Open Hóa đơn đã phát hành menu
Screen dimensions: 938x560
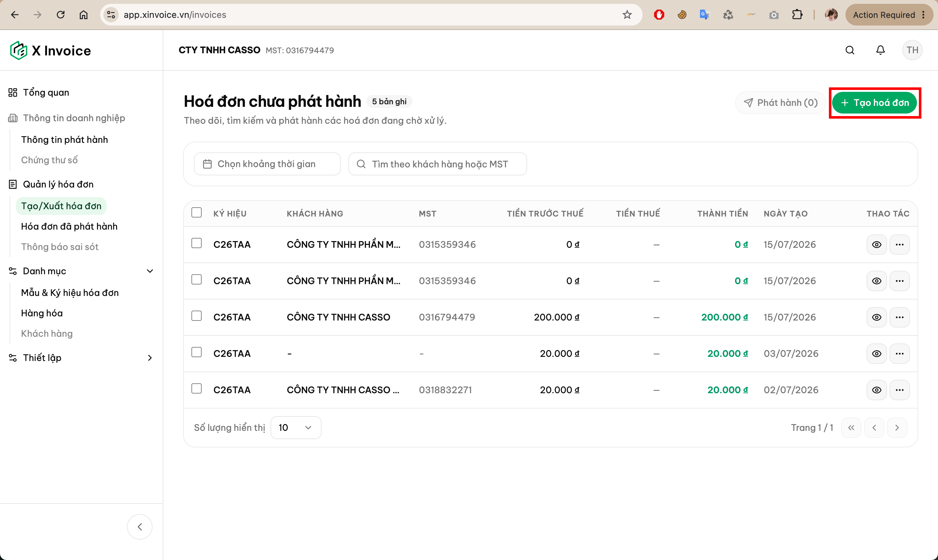point(69,226)
